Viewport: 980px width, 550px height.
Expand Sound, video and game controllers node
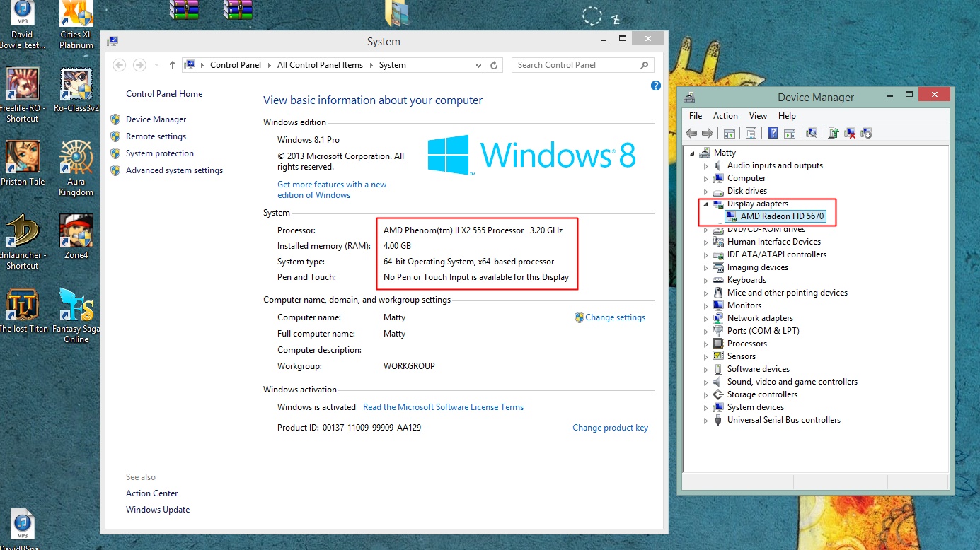pyautogui.click(x=705, y=382)
